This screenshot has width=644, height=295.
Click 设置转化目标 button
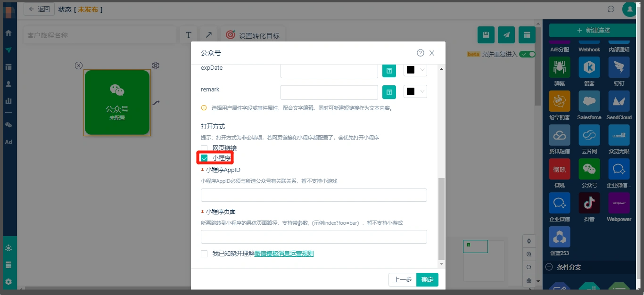(253, 35)
